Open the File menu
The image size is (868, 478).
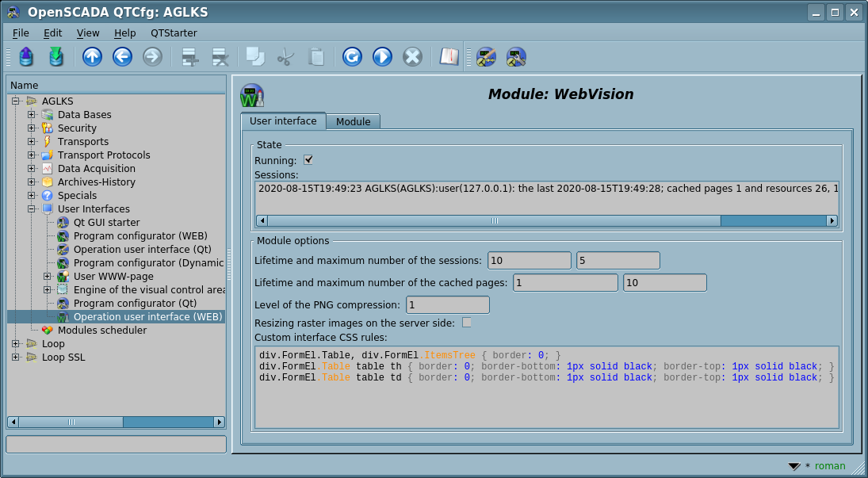point(21,33)
